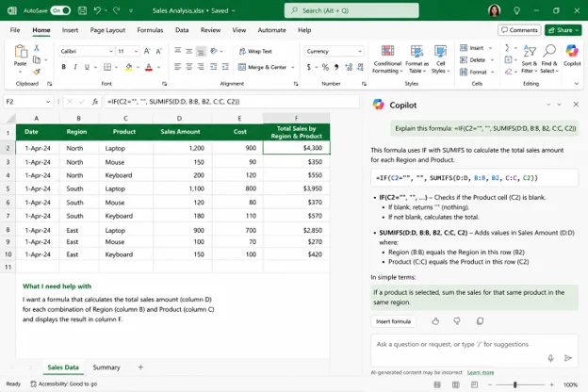588x392 pixels.
Task: Open Sort & Filter menu
Action: [x=530, y=58]
